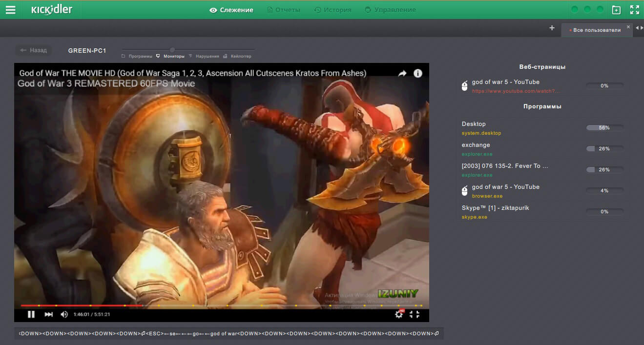Image resolution: width=644 pixels, height=345 pixels.
Task: Click the monitored video screen area
Action: [222, 192]
